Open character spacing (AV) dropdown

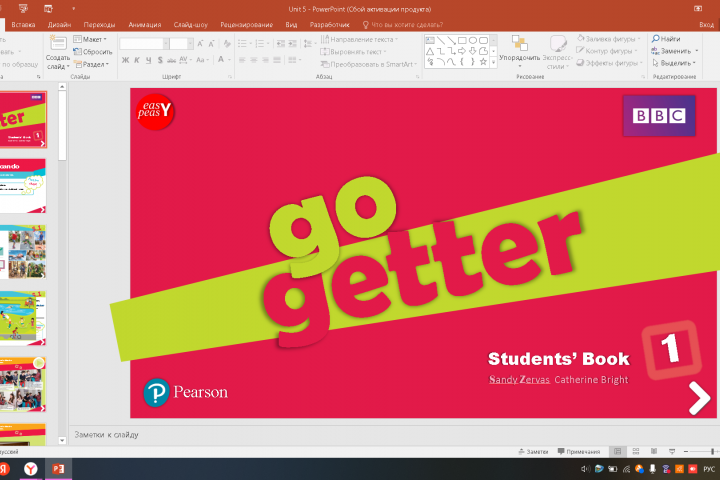[184, 60]
